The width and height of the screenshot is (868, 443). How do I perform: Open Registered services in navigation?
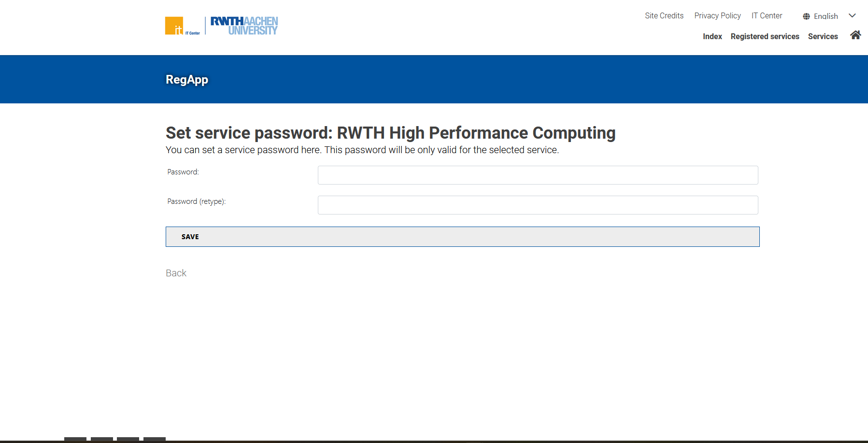[765, 37]
